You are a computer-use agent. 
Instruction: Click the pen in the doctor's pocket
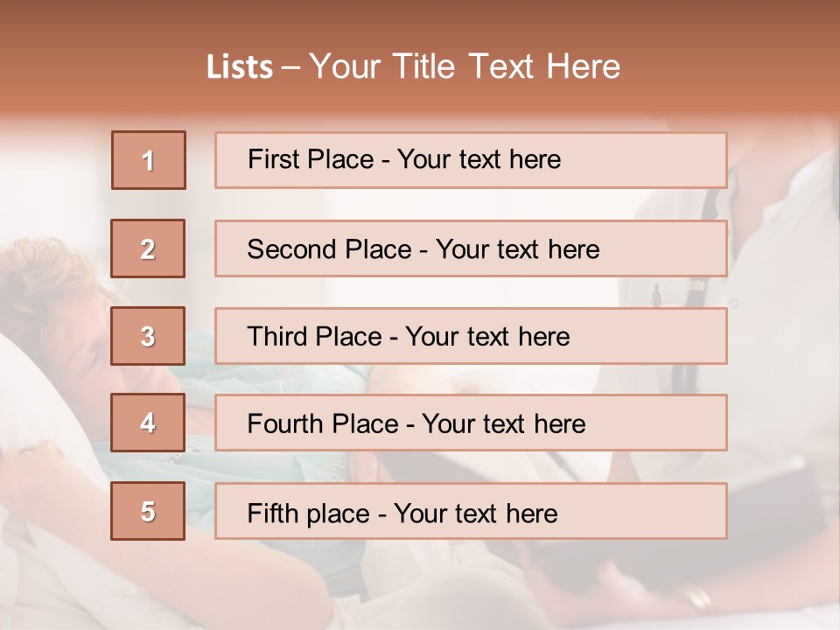654,294
